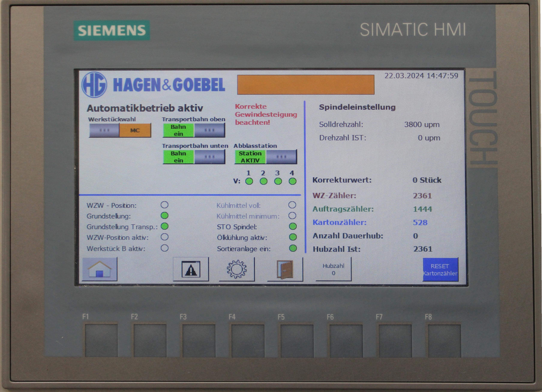Switch off Transportbahn oben via grey half

[x=210, y=130]
